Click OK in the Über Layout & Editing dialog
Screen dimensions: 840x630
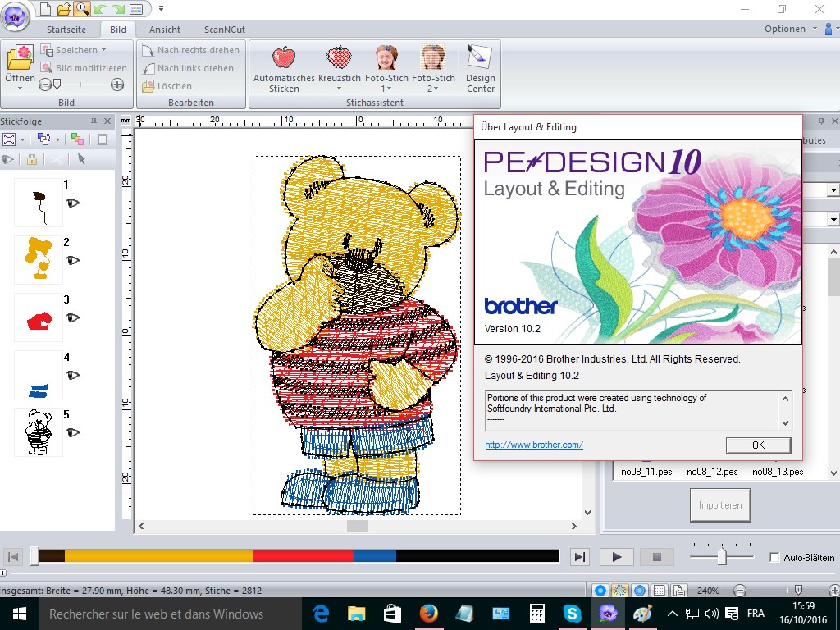coord(758,445)
